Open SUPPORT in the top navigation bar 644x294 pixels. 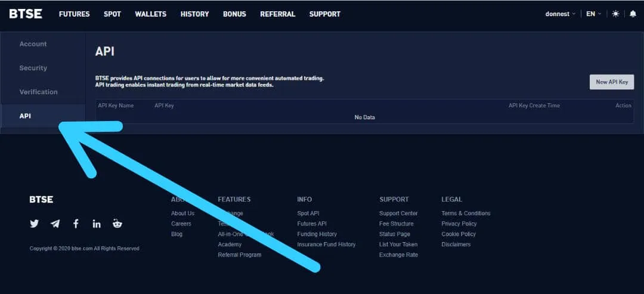point(325,14)
